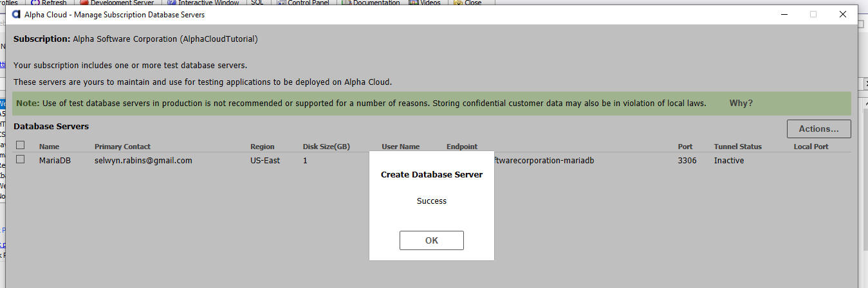The height and width of the screenshot is (288, 868).
Task: Minimize the Alpha Cloud window
Action: (x=784, y=14)
